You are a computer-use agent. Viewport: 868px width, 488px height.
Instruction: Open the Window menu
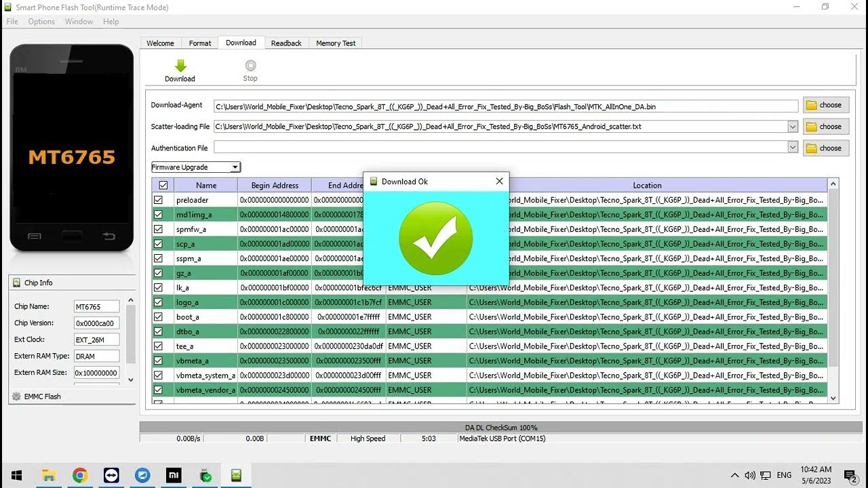79,22
